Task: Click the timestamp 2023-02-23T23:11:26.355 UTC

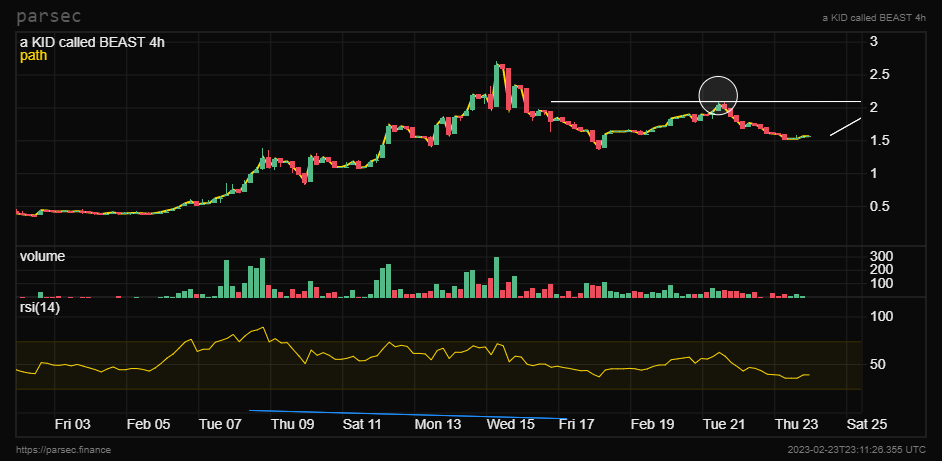Action: (x=857, y=450)
